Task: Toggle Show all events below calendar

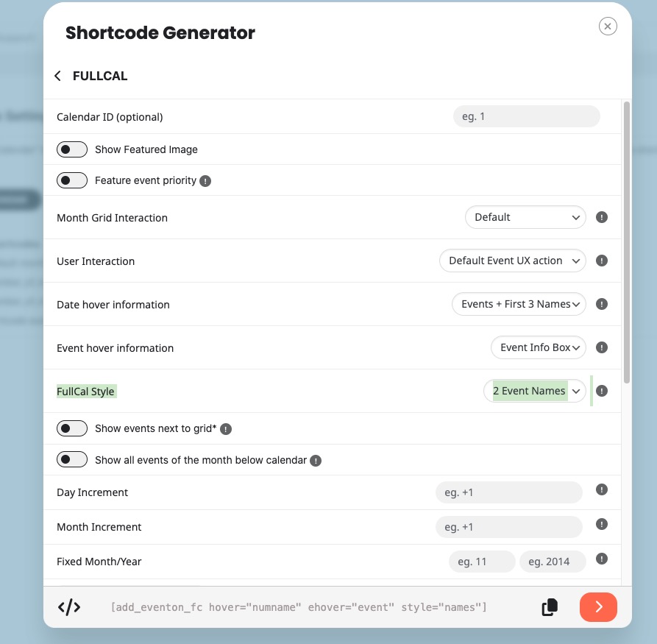Action: (x=72, y=460)
